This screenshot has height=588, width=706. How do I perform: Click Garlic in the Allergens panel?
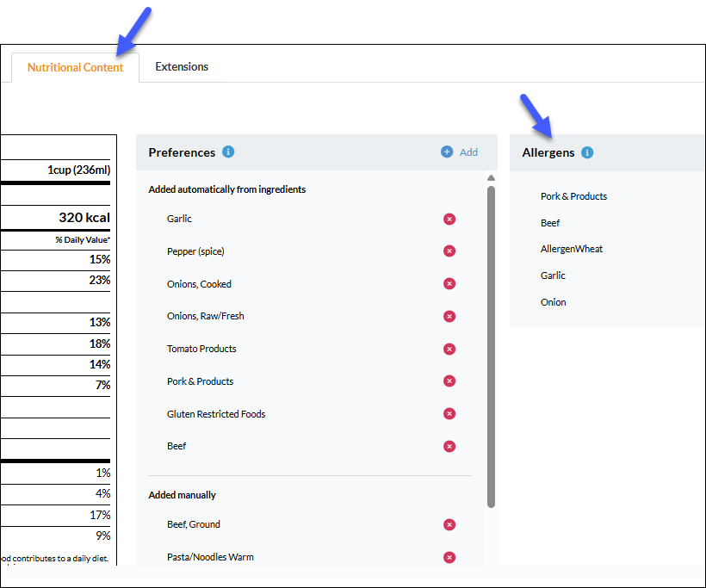point(553,275)
